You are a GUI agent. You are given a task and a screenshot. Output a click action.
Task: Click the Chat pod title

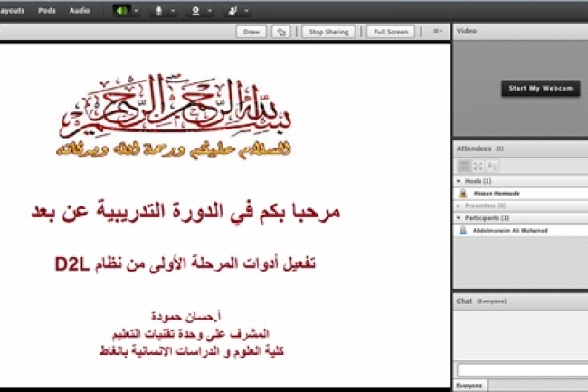(x=464, y=301)
